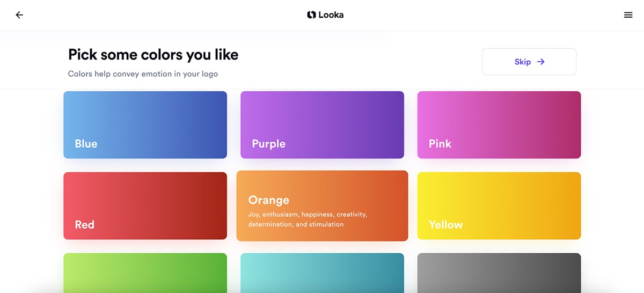Click the Purple label text

tap(268, 144)
